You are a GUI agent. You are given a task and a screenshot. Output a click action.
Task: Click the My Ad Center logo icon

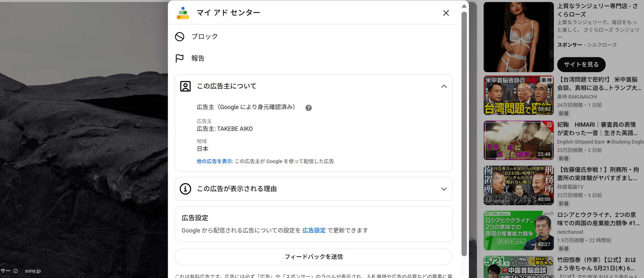183,13
